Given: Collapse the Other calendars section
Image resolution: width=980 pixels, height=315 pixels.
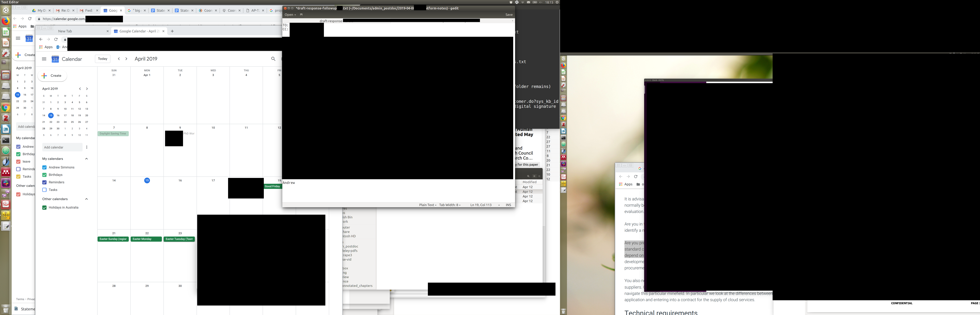Looking at the screenshot, I should point(86,199).
